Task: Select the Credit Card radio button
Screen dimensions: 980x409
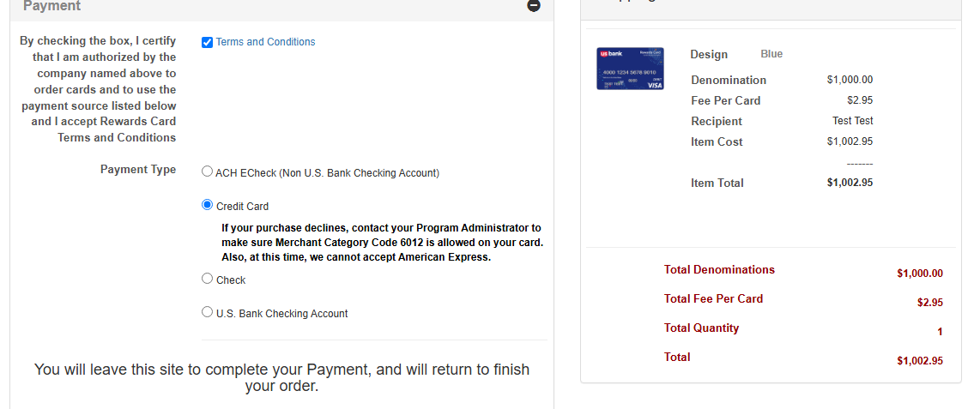Action: click(207, 205)
